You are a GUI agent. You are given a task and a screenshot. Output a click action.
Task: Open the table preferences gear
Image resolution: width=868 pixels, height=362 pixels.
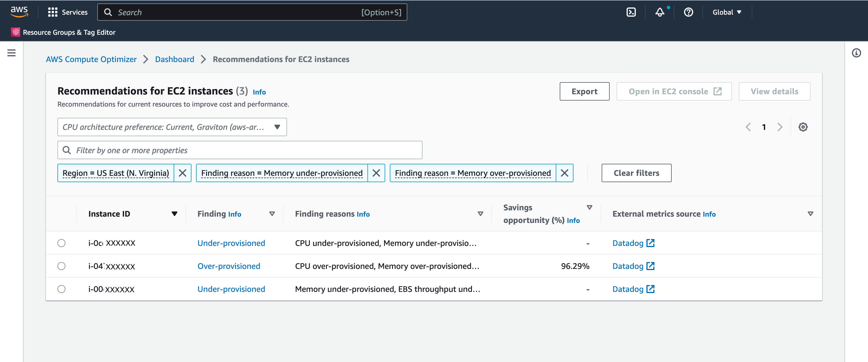coord(803,127)
